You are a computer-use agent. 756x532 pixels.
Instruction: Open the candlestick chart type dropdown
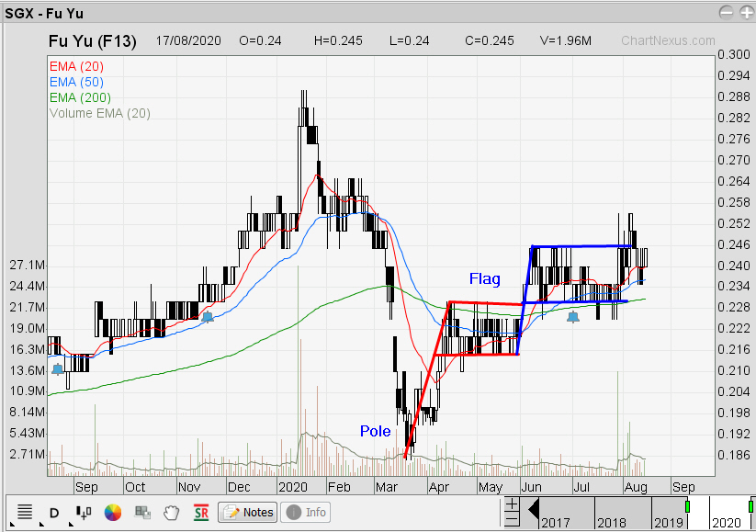(84, 512)
